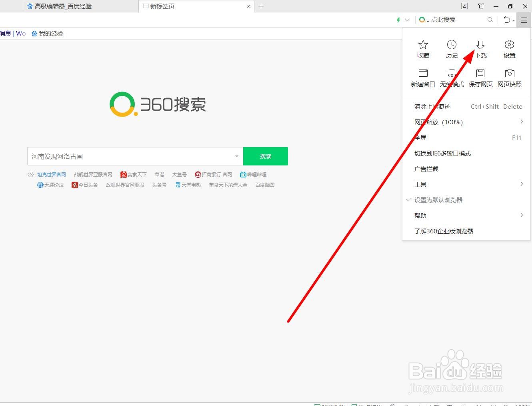Select 清除上网痕迹 menu item
The height and width of the screenshot is (406, 532).
(x=466, y=107)
